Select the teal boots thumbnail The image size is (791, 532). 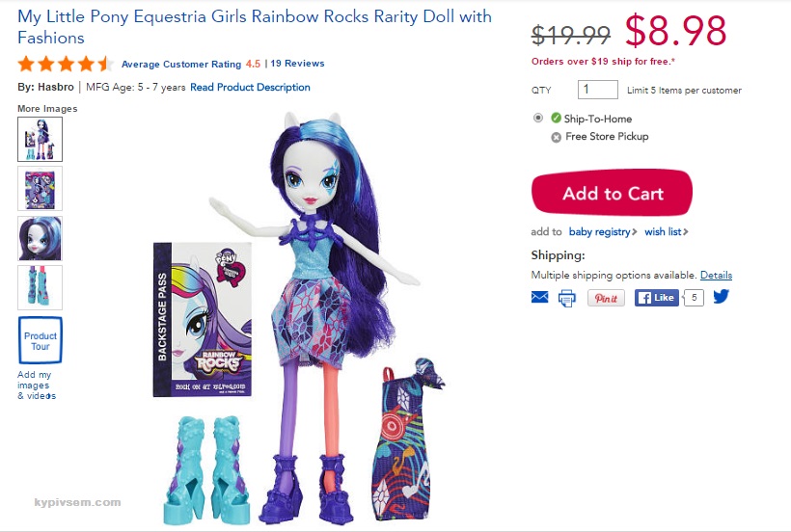pos(41,287)
